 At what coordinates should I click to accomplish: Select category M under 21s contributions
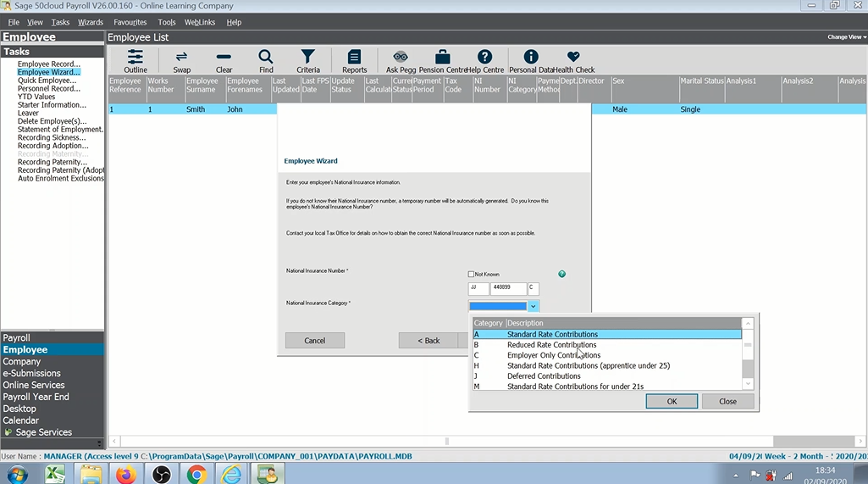point(606,386)
